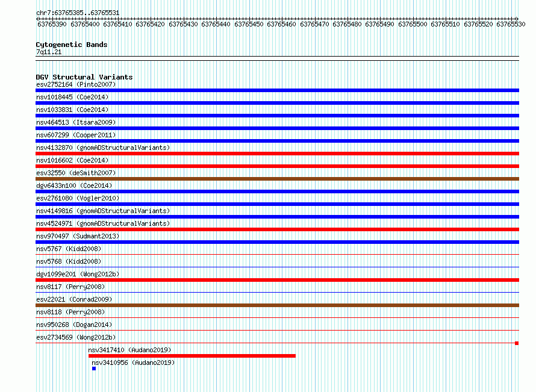Screen dimensions: 536x392
Task: Open nsv5768 (Kidd2008) label
Action: click(69, 261)
